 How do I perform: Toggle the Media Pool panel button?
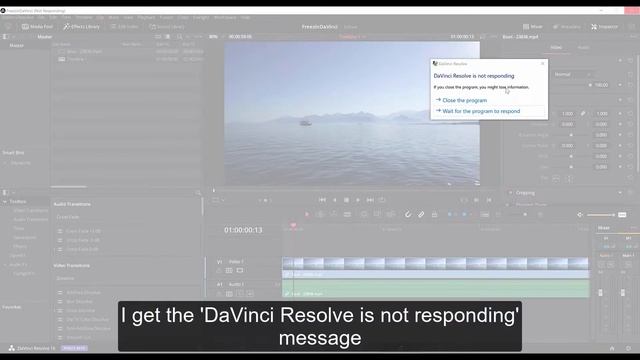pyautogui.click(x=37, y=27)
